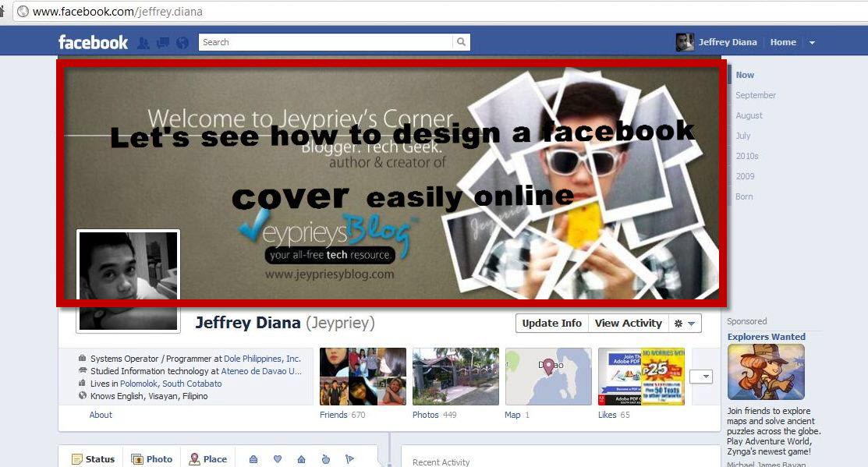Expand the account menu arrow next to Home

[x=811, y=42]
